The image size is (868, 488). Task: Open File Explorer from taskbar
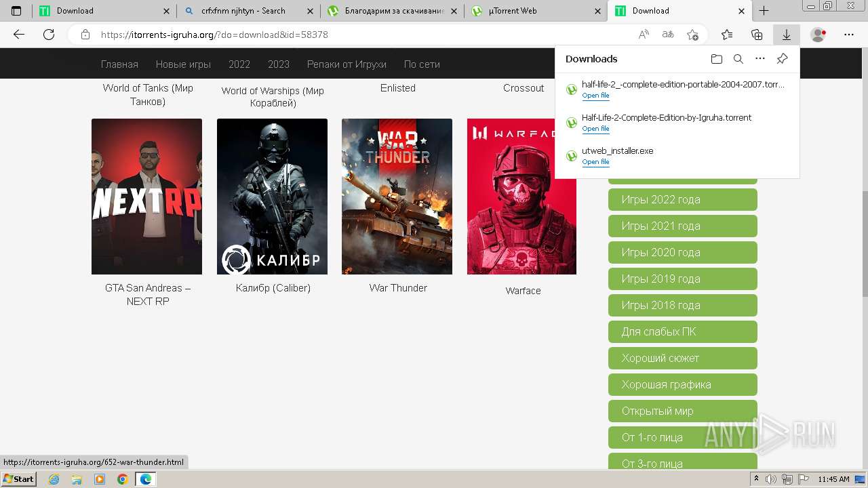77,479
